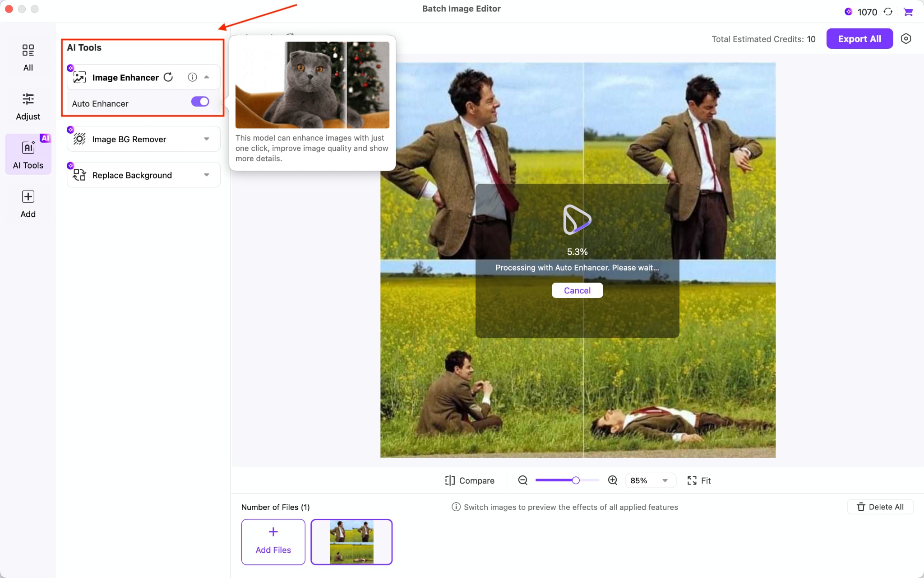Click the Image BG Remover icon
The width and height of the screenshot is (924, 578).
[79, 139]
